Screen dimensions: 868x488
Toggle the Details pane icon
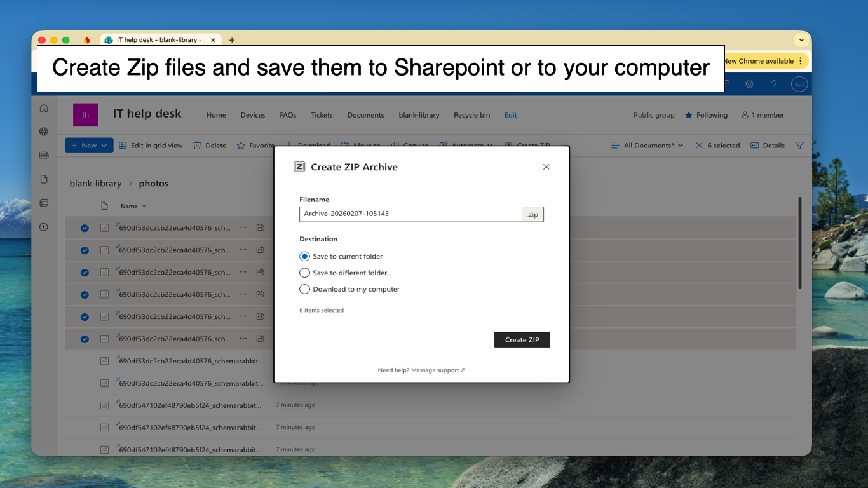pos(767,145)
